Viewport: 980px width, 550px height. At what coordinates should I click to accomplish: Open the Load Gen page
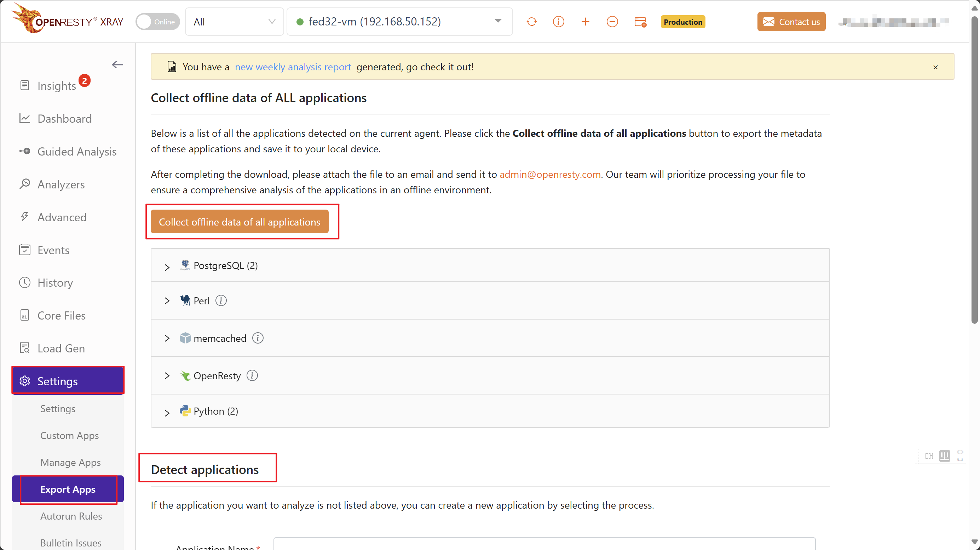pyautogui.click(x=61, y=348)
